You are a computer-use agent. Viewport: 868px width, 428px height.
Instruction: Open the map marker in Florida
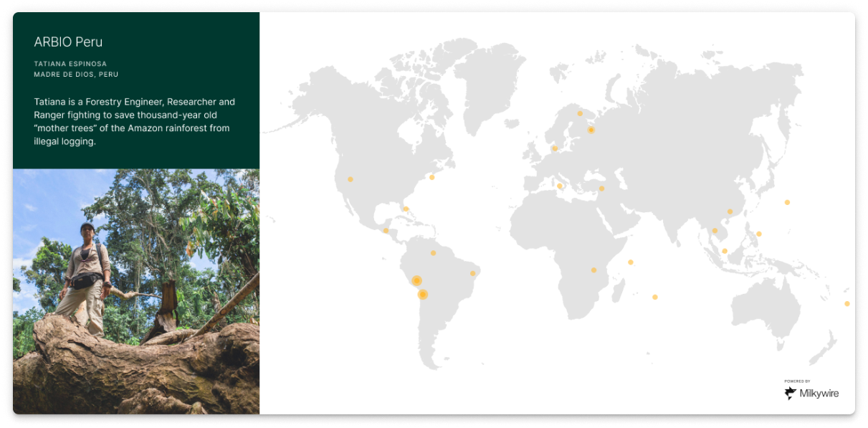point(406,209)
